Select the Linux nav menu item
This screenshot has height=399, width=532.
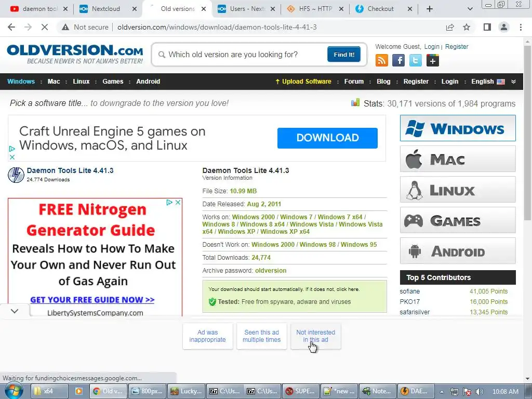[x=81, y=82]
